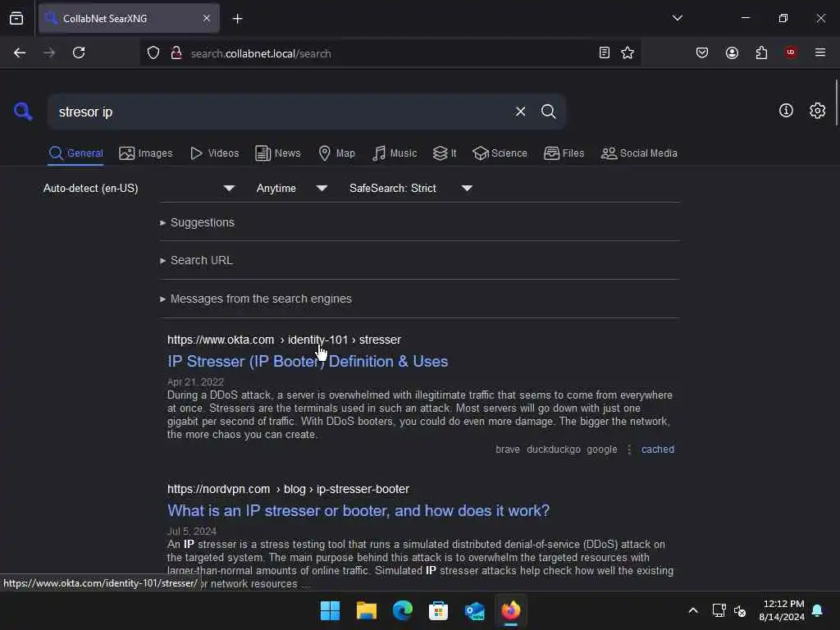Close the CollabNet SearXNG tab
840x630 pixels.
tap(207, 18)
